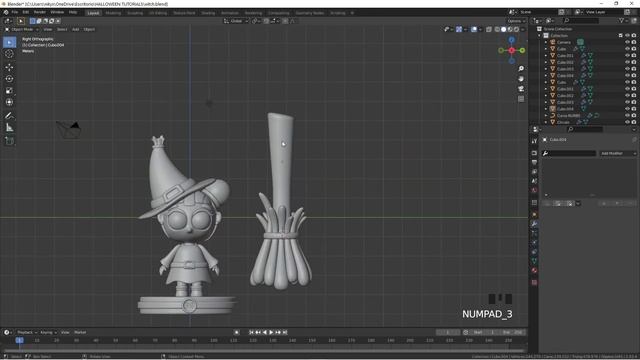640x360 pixels.
Task: Click the outliner search field
Action: click(581, 20)
